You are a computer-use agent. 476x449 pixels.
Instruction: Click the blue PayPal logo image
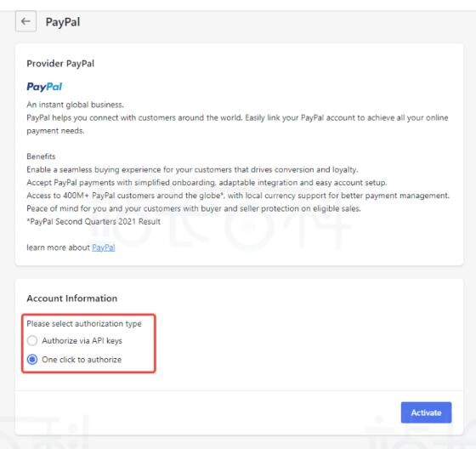[x=44, y=87]
